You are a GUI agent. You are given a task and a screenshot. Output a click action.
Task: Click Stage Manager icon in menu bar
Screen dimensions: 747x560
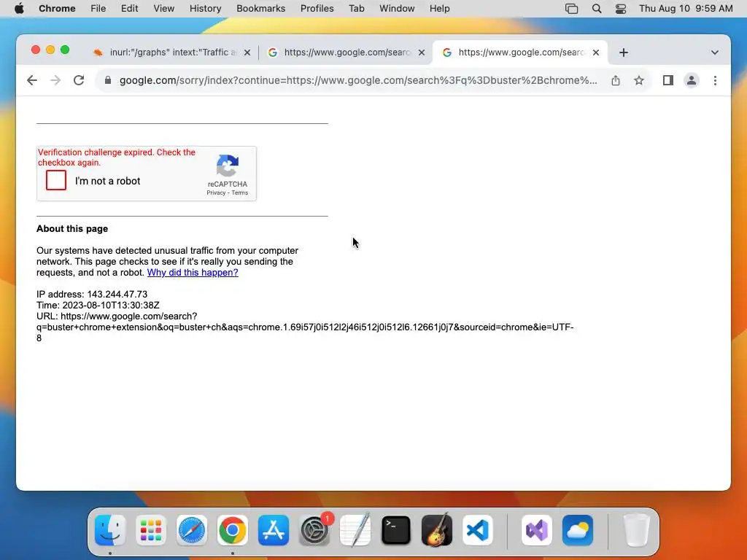click(572, 9)
